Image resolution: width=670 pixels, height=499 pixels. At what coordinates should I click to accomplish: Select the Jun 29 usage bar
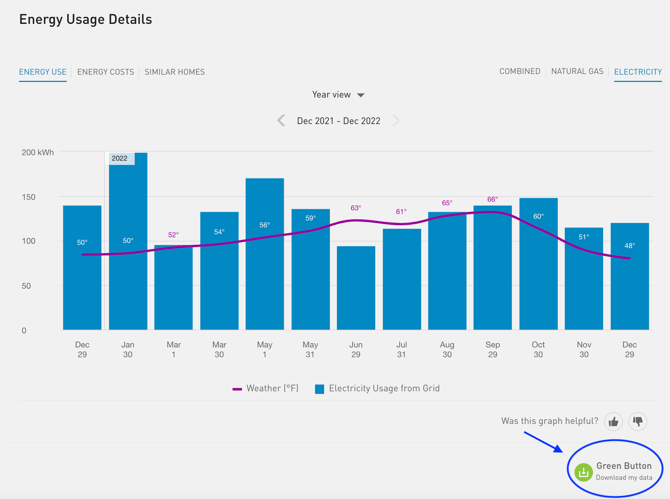356,288
